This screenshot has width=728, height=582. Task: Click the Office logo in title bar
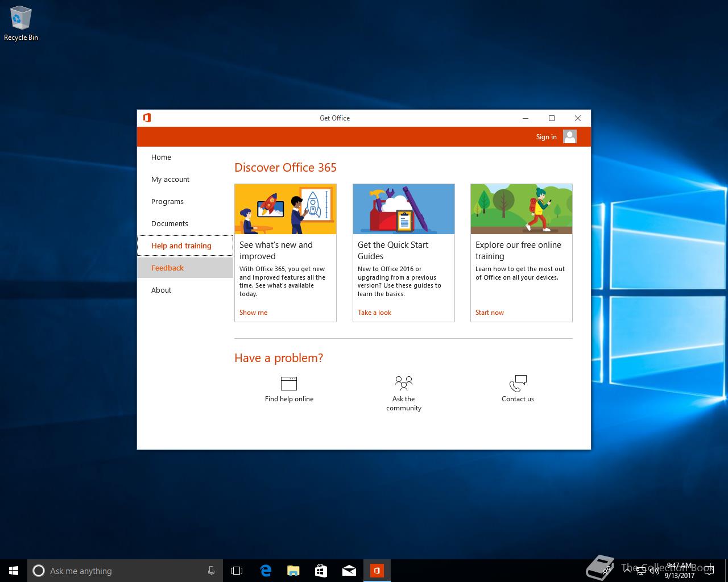pyautogui.click(x=147, y=118)
